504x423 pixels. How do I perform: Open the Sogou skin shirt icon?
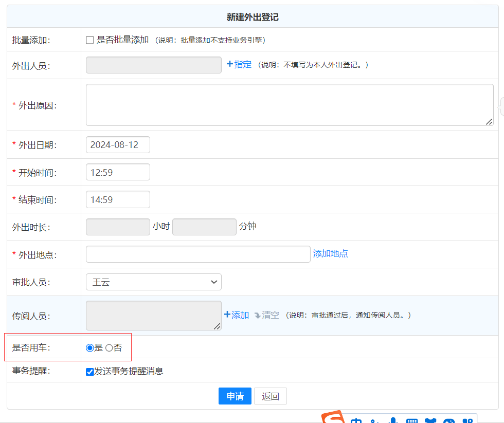click(430, 421)
